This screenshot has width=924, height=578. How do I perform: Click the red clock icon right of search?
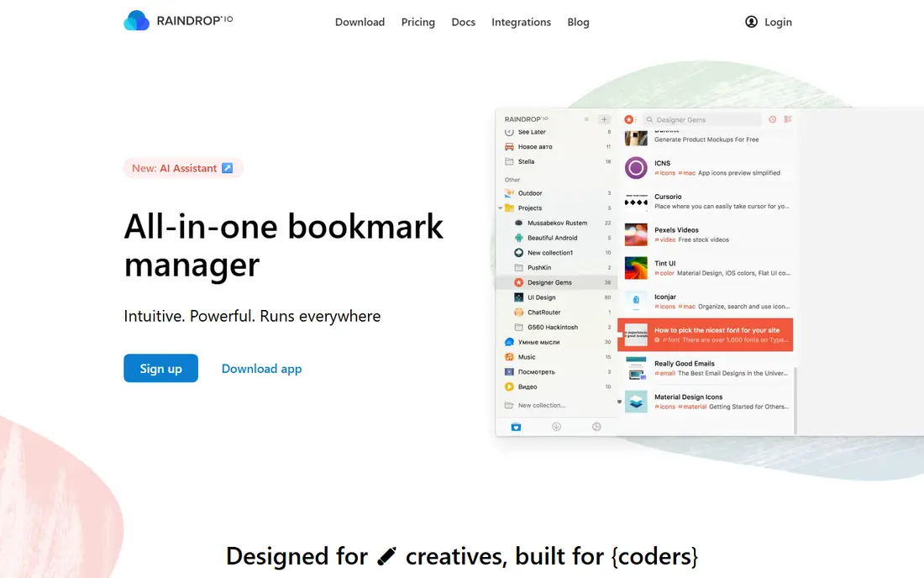[x=772, y=119]
